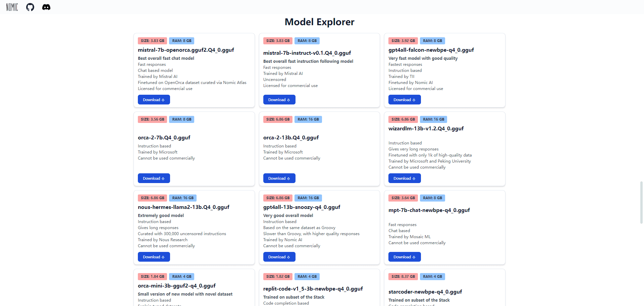Click the SIZE 3.83 GB badge on mistral-7b-openorca
The height and width of the screenshot is (306, 644).
coord(152,41)
